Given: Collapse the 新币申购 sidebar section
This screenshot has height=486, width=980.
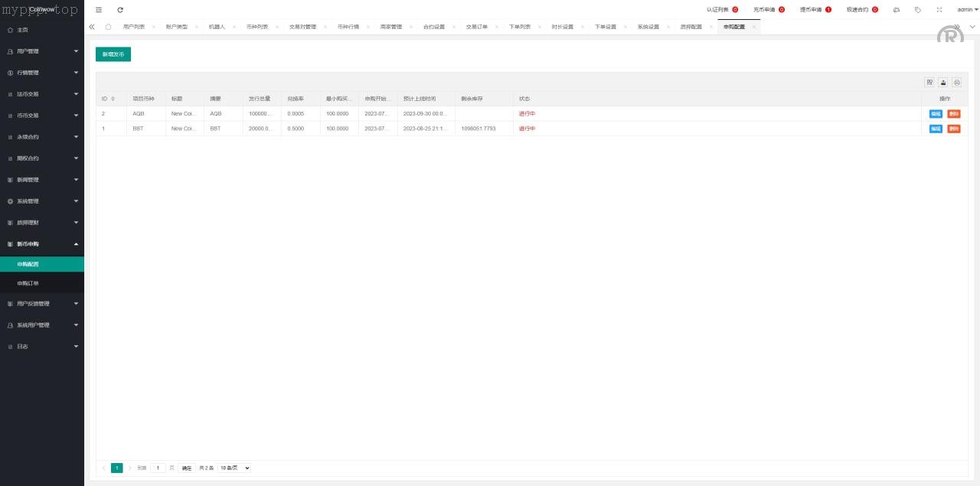Looking at the screenshot, I should (x=42, y=244).
